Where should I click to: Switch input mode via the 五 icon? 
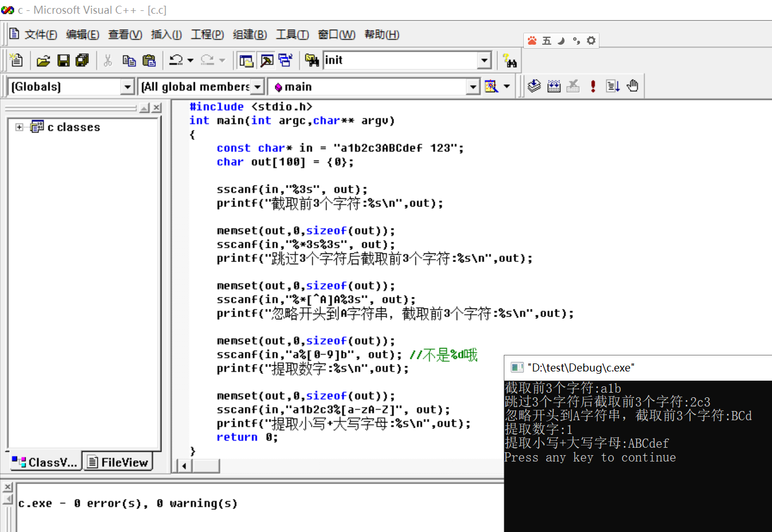click(546, 40)
